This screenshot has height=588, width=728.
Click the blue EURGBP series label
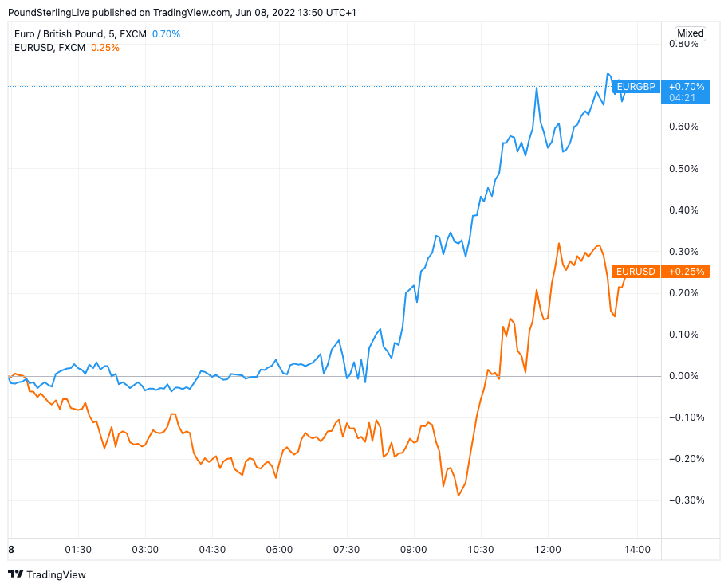tap(636, 86)
